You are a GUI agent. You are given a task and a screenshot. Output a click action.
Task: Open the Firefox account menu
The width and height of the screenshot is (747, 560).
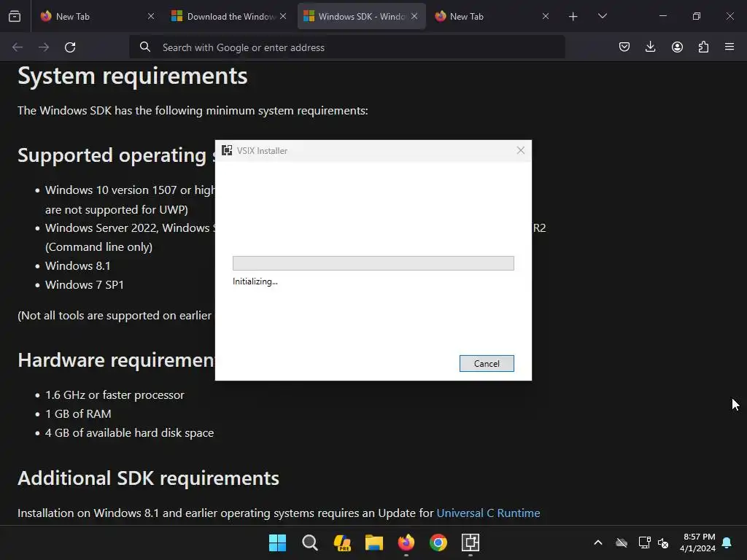click(x=677, y=47)
